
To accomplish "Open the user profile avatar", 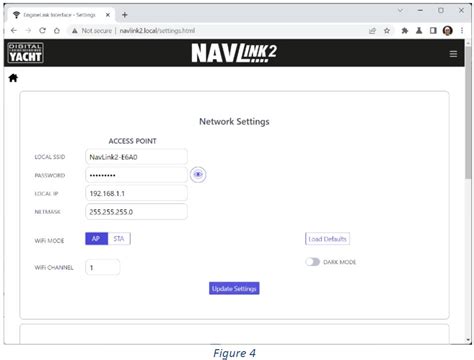I will coord(448,31).
